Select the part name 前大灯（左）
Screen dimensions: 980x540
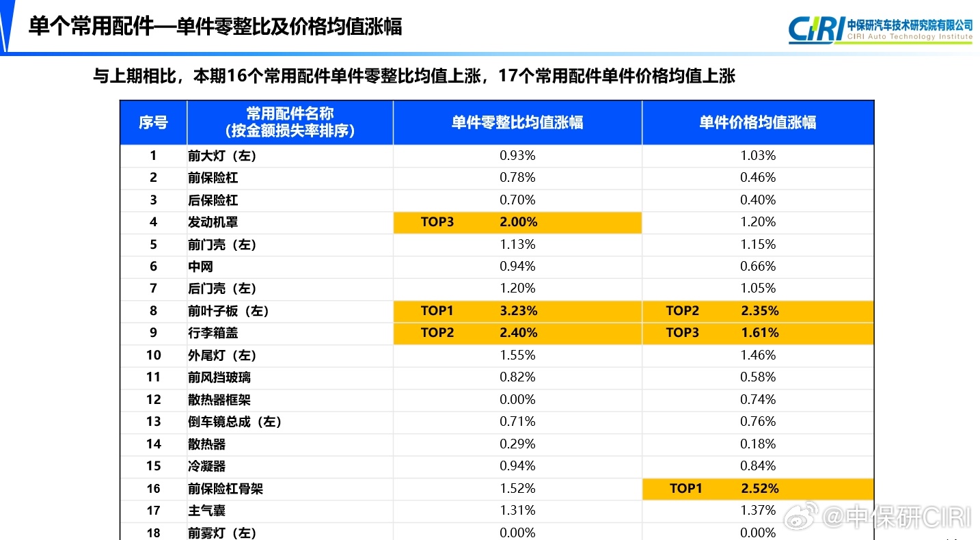pos(222,156)
